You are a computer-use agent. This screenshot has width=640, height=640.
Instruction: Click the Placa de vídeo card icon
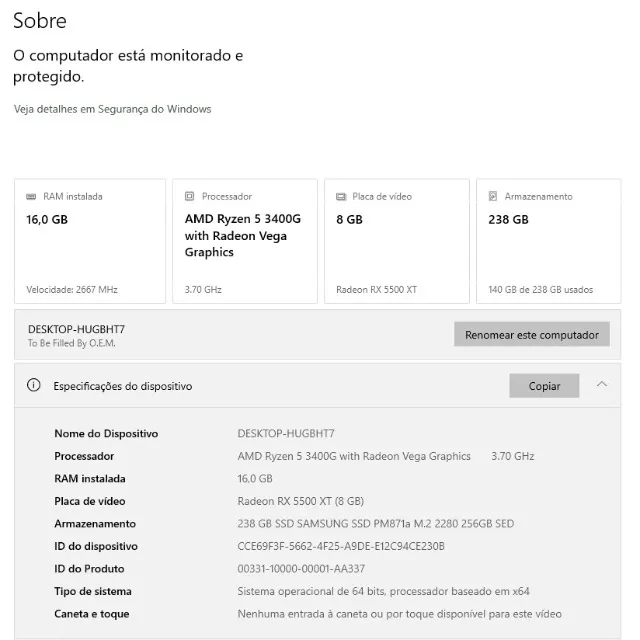(341, 197)
